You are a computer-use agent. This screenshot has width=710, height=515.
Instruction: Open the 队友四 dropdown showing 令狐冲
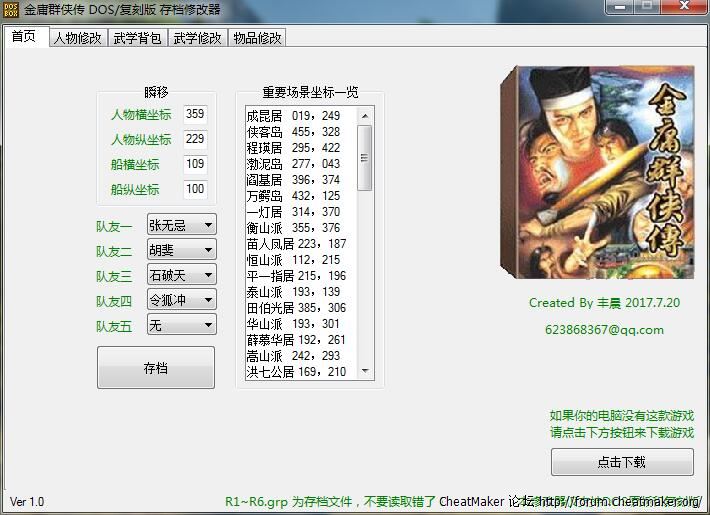pos(182,299)
